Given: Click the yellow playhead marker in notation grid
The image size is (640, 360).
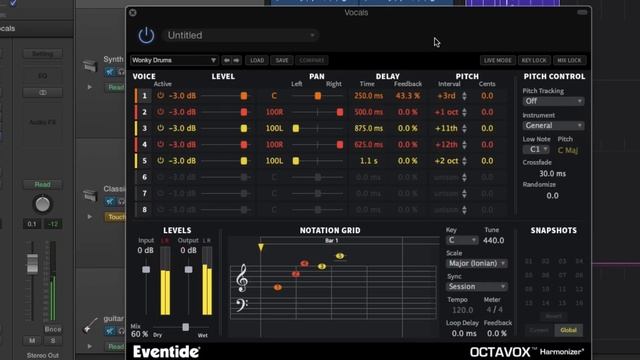Looking at the screenshot, I should 261,247.
